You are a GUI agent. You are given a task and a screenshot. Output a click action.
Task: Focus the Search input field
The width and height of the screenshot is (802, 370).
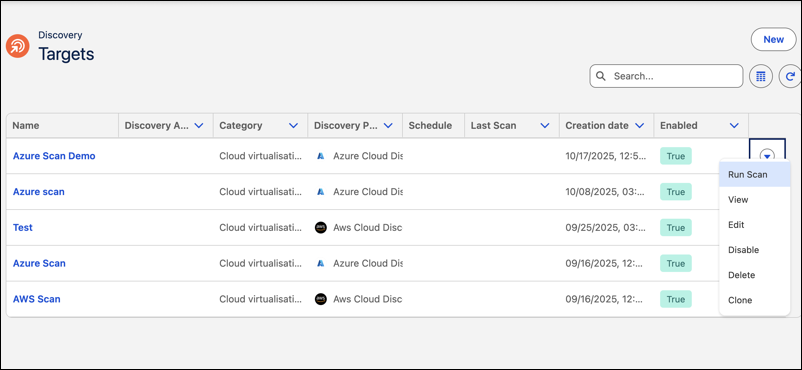point(666,76)
